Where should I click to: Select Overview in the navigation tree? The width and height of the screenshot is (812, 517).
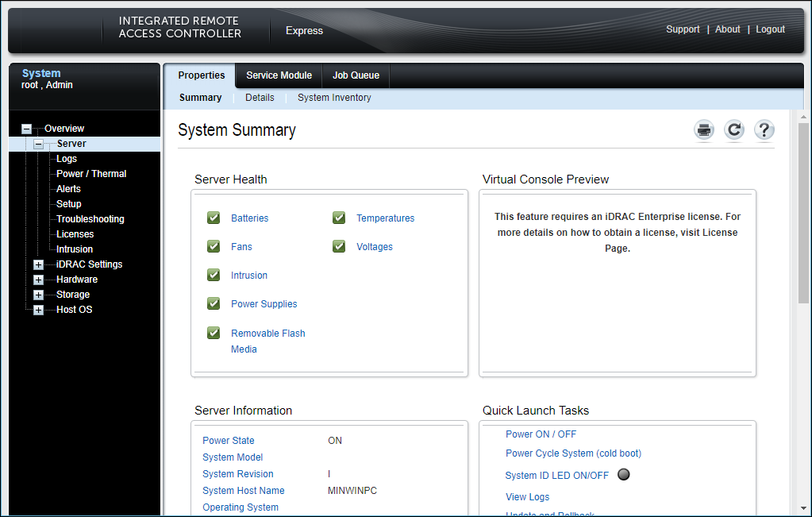(x=64, y=129)
